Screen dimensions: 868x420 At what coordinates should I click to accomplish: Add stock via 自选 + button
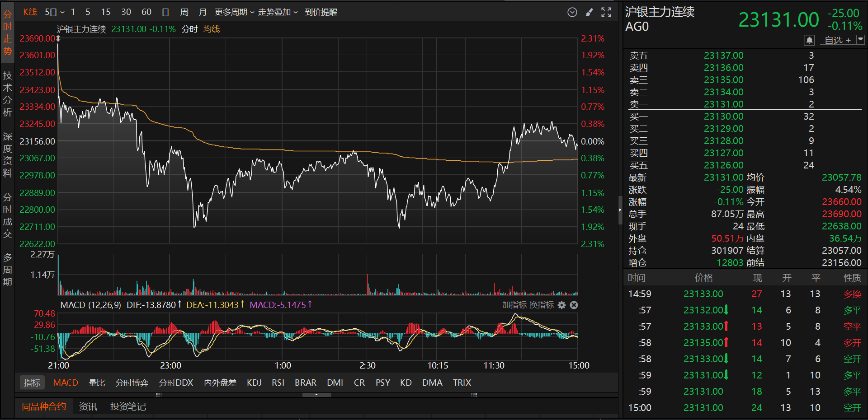coord(837,40)
